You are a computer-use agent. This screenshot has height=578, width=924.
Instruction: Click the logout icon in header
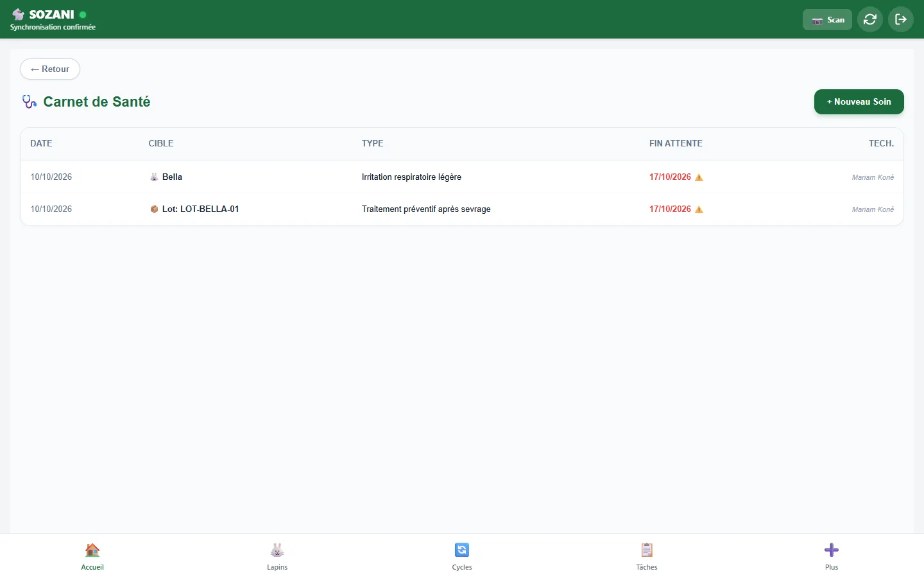point(901,19)
